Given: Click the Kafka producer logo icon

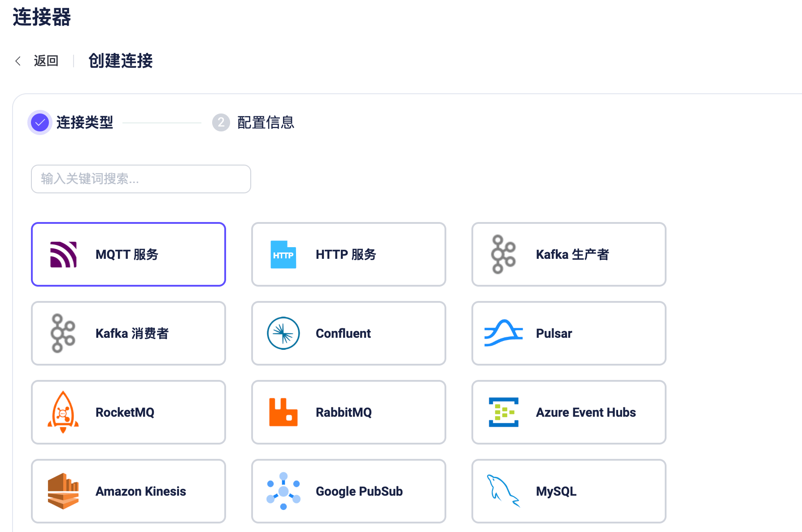Looking at the screenshot, I should [503, 254].
